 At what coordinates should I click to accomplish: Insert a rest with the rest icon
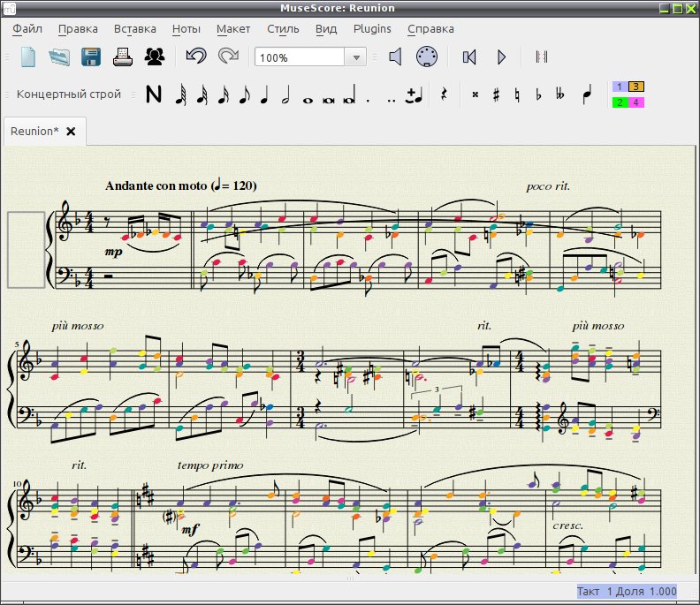click(x=444, y=95)
